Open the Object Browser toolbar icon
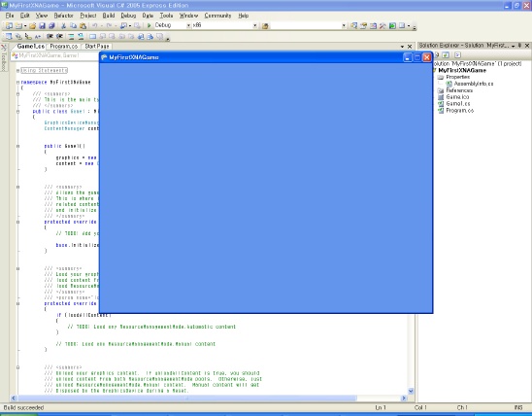 tap(373, 26)
